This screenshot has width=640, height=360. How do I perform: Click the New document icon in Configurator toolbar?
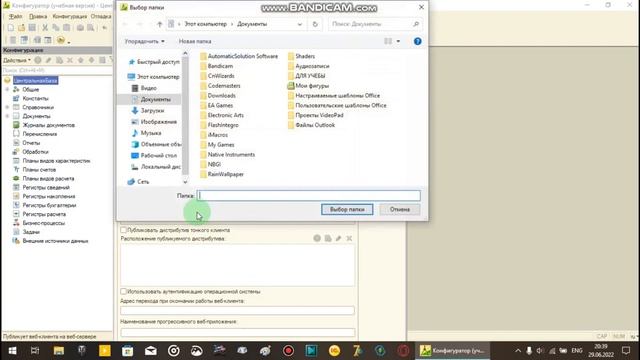[11, 28]
